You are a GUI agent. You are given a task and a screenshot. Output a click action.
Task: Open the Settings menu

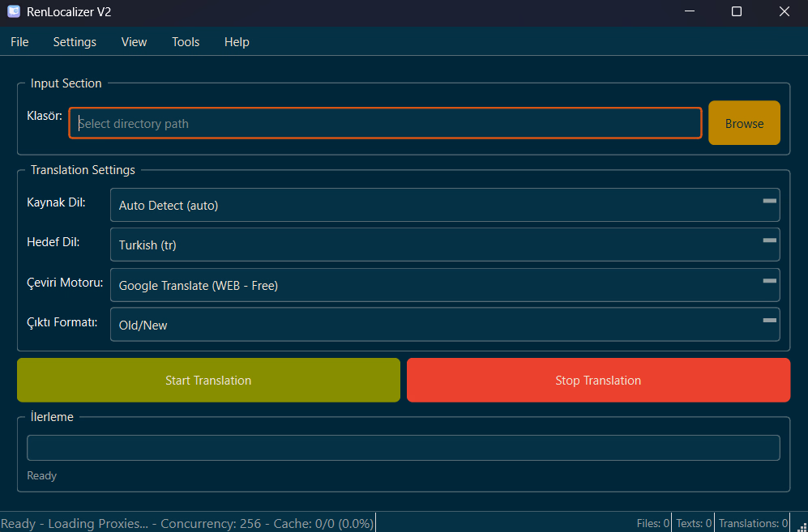pyautogui.click(x=75, y=42)
